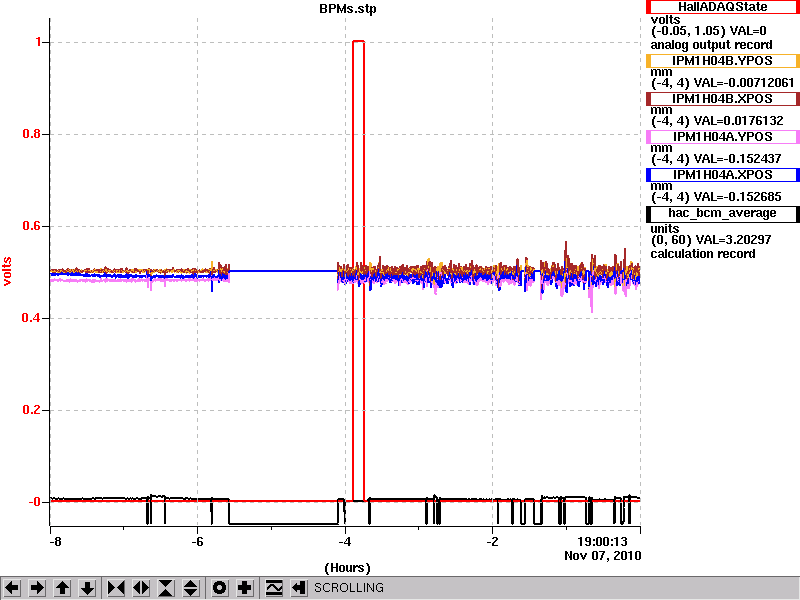The height and width of the screenshot is (600, 800).
Task: Click the VAL=-0.00712061 reading
Action: pyautogui.click(x=744, y=83)
